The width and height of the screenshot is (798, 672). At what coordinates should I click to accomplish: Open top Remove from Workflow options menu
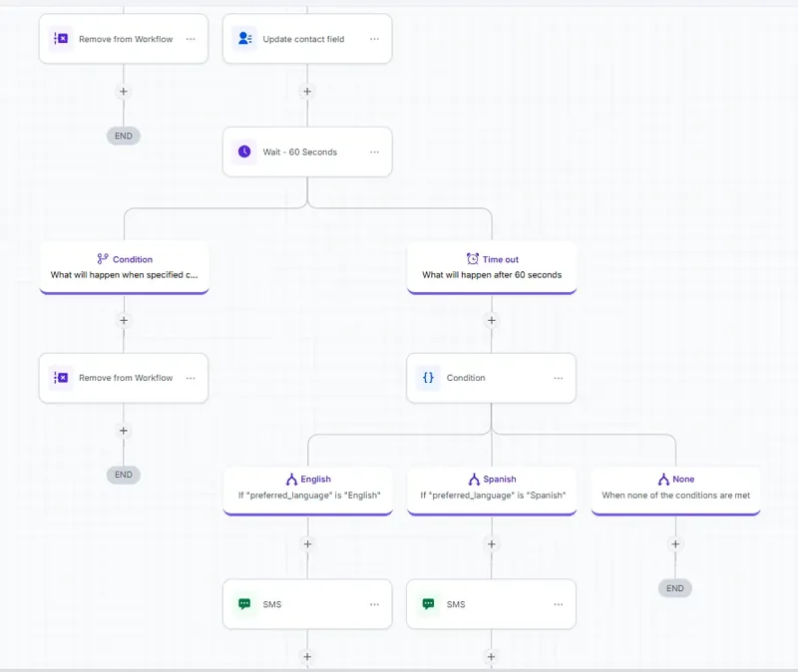(x=191, y=39)
